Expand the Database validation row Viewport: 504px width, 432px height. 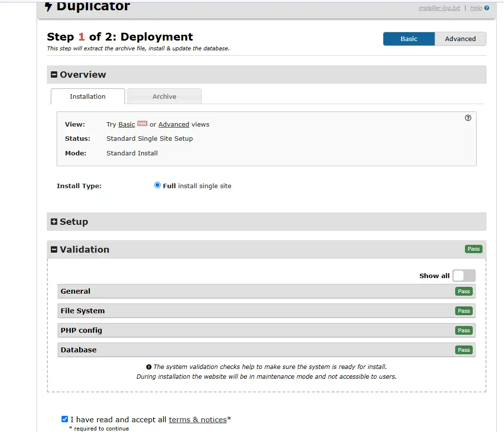266,350
